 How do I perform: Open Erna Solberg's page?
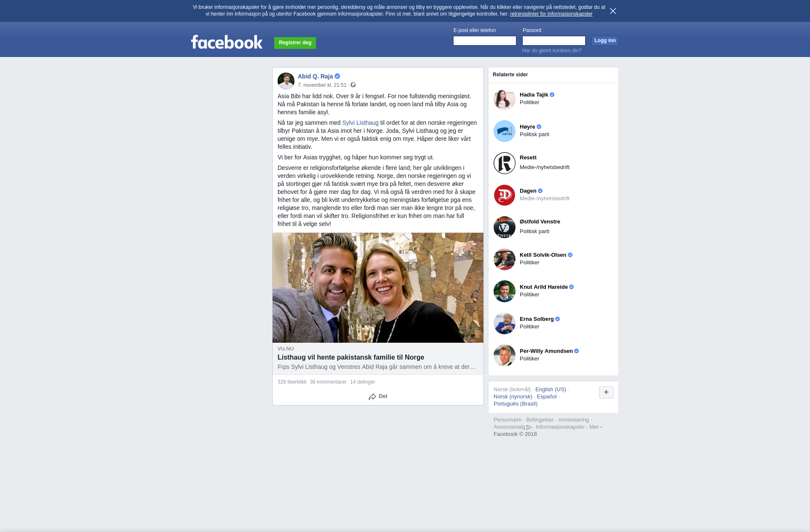point(537,319)
